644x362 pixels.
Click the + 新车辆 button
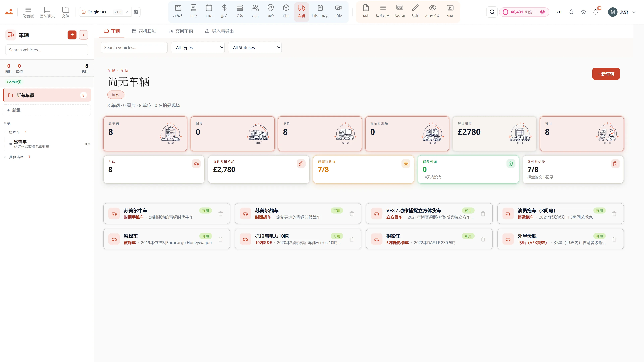click(606, 74)
